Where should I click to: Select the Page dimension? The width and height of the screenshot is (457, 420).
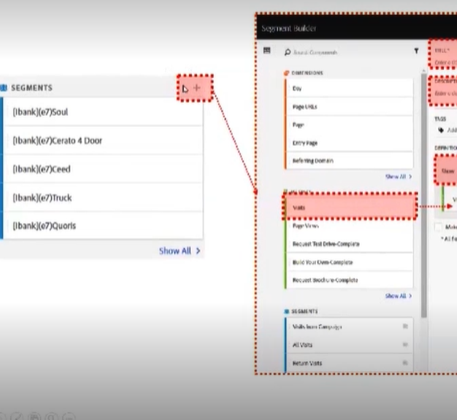tap(349, 125)
